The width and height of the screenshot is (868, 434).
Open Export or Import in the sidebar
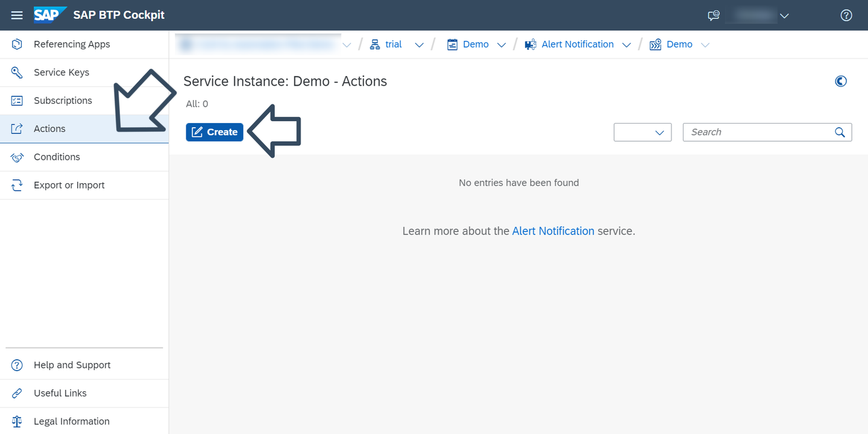(x=84, y=186)
